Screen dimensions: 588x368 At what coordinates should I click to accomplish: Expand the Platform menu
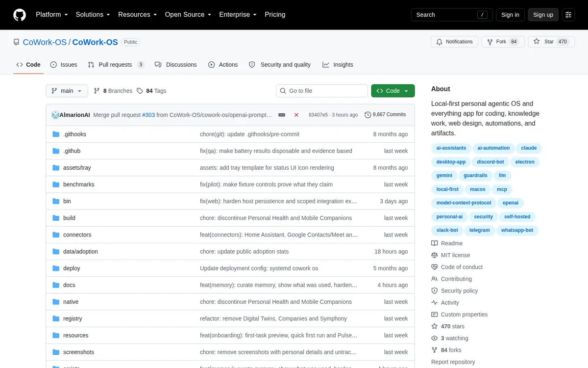(x=52, y=15)
